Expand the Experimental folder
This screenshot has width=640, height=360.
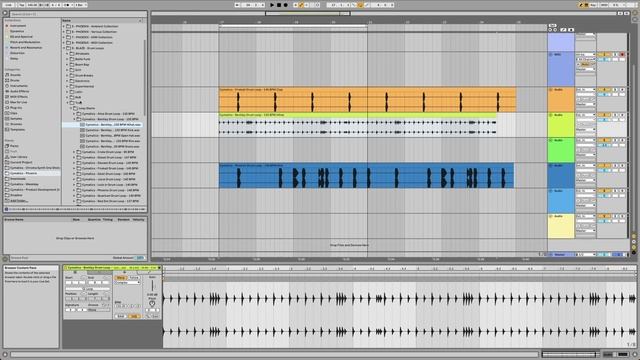tap(67, 86)
